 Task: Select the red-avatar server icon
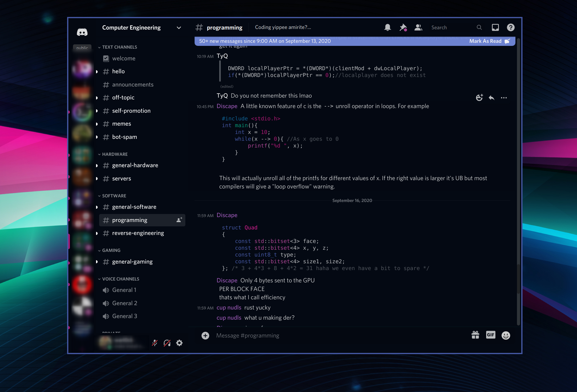click(x=82, y=284)
